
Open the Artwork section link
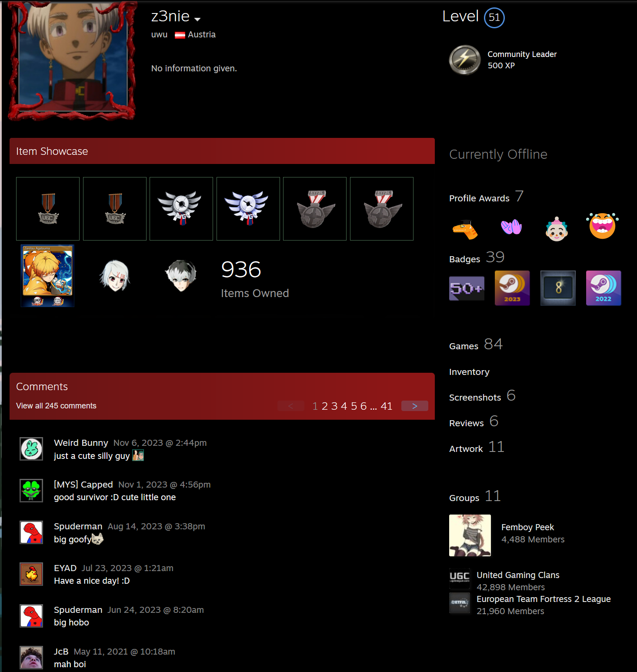(466, 449)
